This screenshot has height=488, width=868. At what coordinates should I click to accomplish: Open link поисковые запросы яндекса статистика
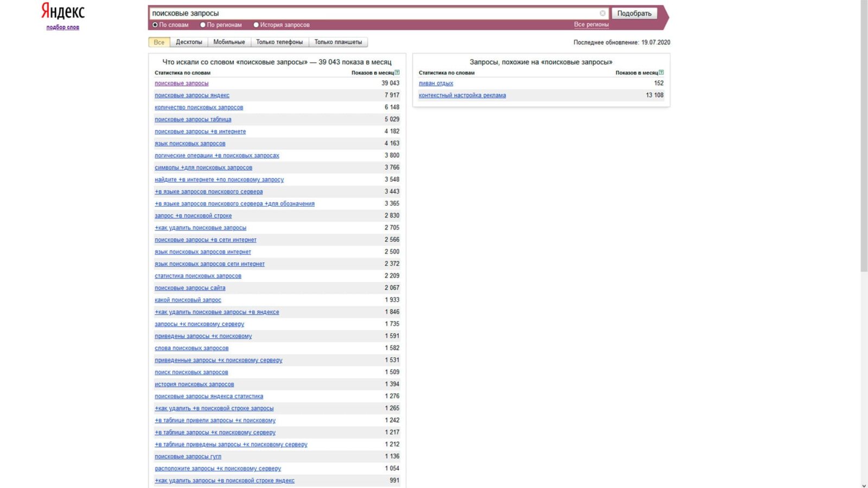[x=209, y=396]
